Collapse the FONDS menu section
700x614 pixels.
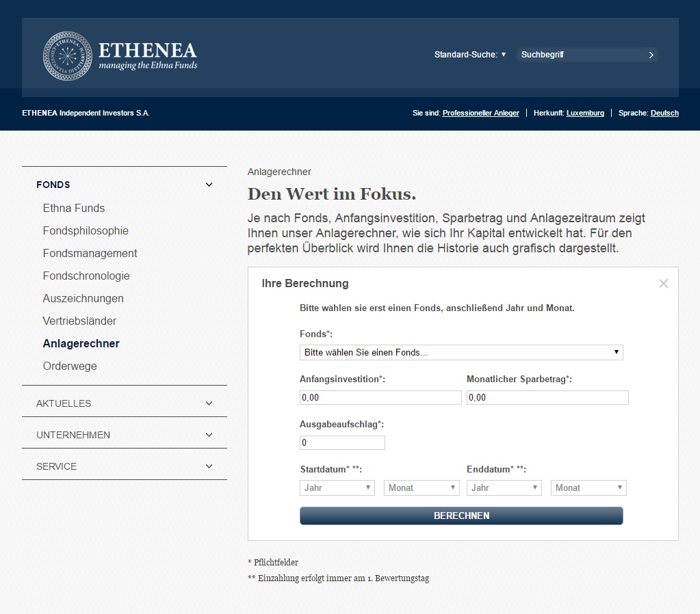[x=125, y=185]
